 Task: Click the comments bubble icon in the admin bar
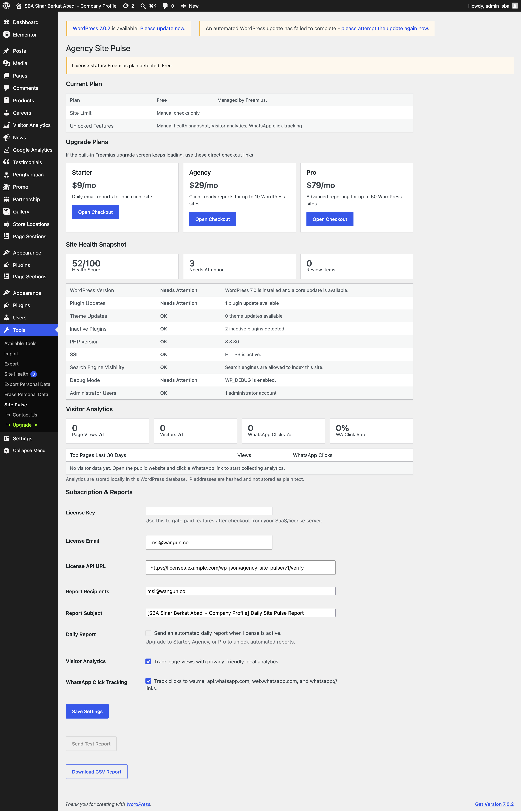(x=165, y=6)
